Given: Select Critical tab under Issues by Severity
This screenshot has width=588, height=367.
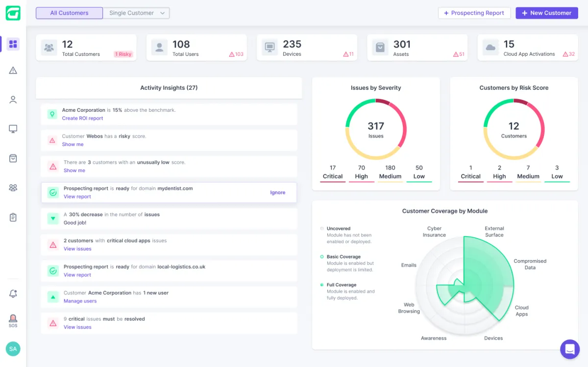Looking at the screenshot, I should 333,172.
